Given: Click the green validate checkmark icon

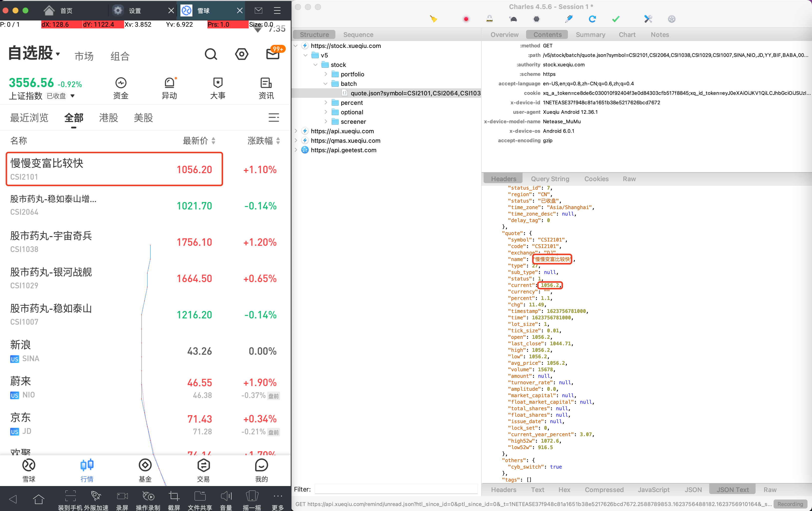Looking at the screenshot, I should point(615,19).
